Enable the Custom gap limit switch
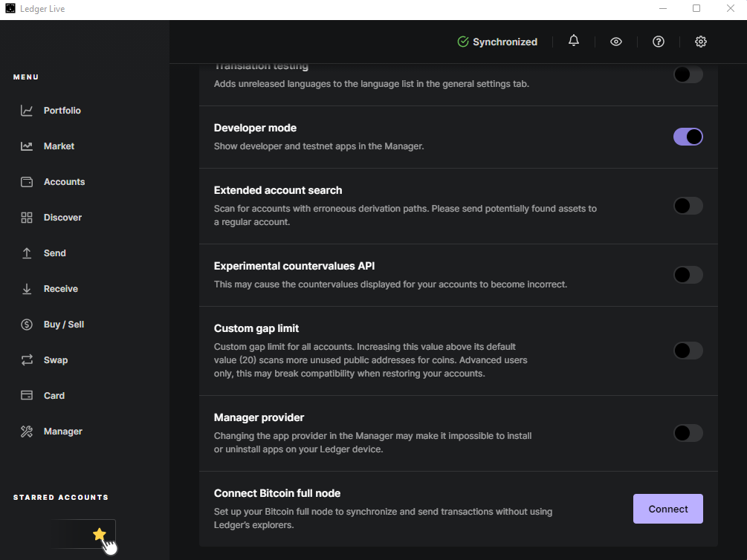 click(x=688, y=351)
